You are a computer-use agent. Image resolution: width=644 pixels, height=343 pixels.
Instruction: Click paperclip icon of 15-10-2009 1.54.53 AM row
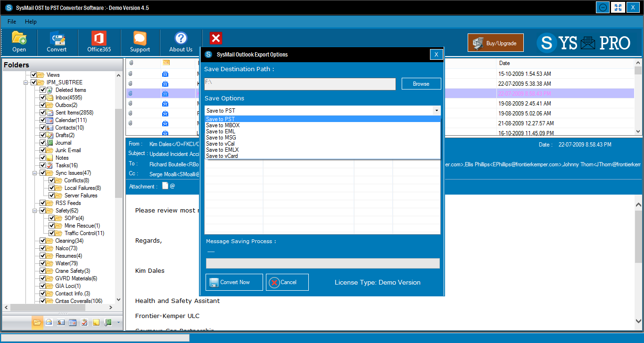(131, 73)
